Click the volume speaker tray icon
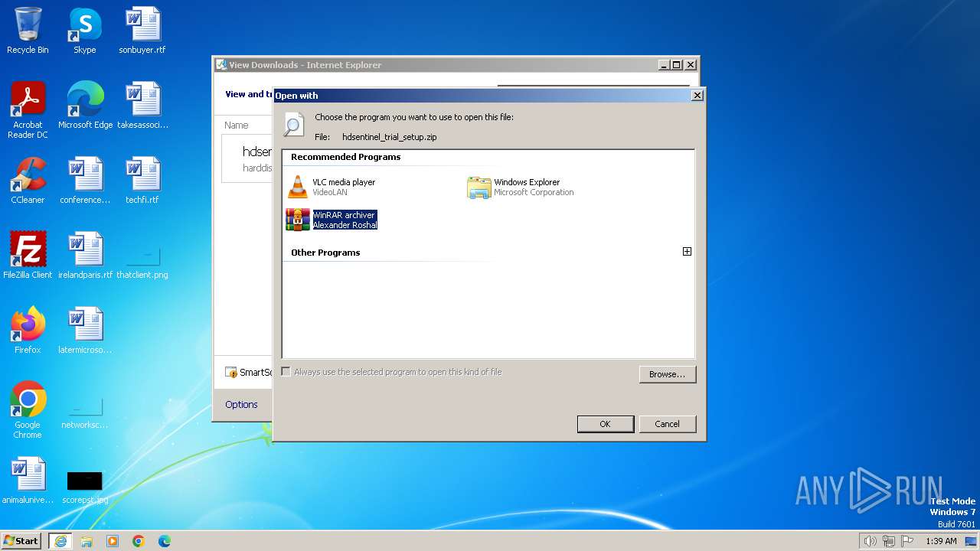Screen dimensions: 980x551 click(870, 541)
